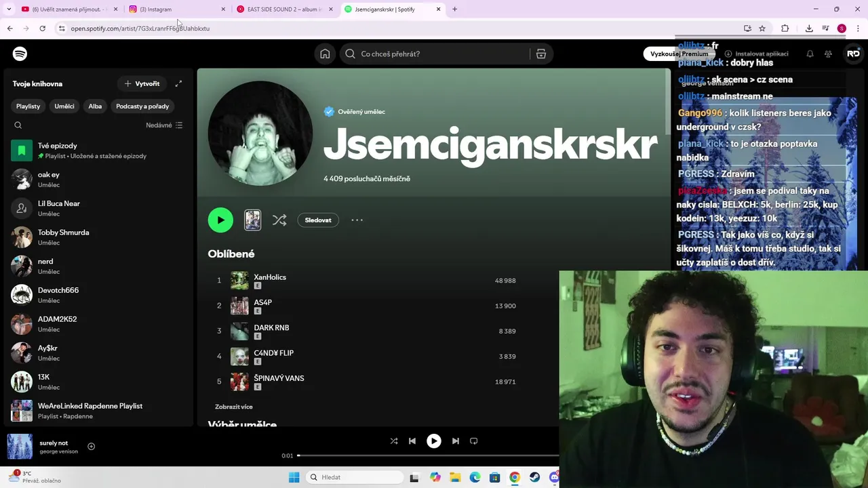Screen dimensions: 868x488
Task: Open artist oak ey in library
Action: (99, 180)
